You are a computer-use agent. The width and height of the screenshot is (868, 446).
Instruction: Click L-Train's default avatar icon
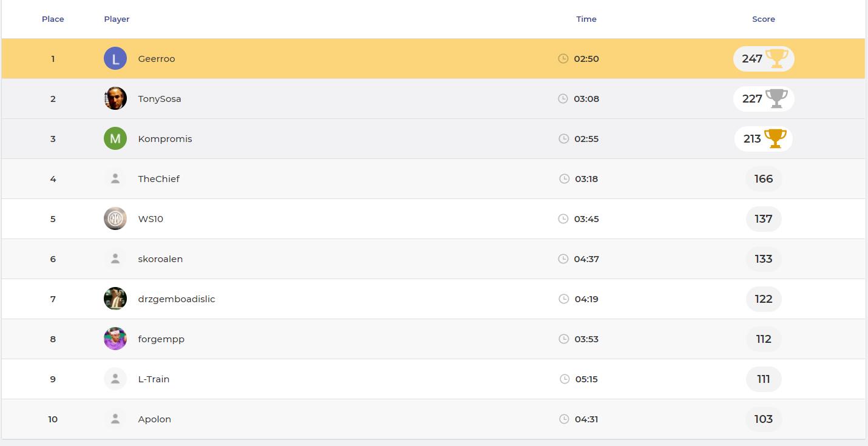click(115, 379)
